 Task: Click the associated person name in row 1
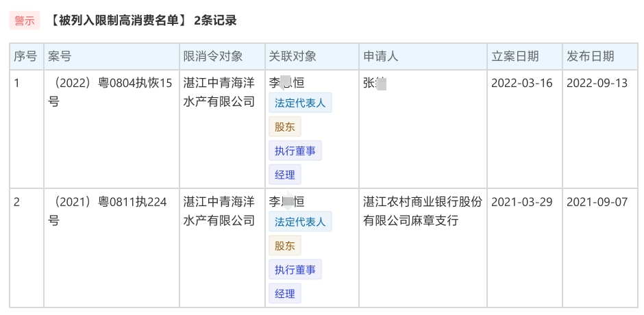pos(286,84)
